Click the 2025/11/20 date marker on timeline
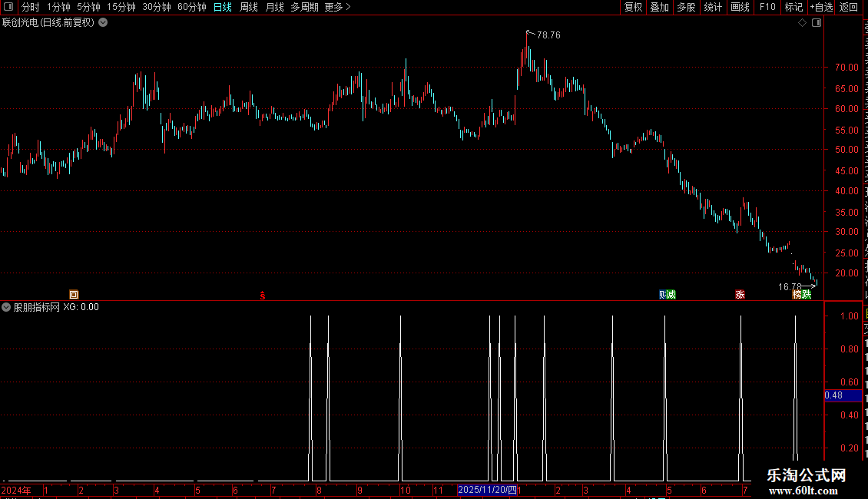868x499 pixels. click(487, 490)
